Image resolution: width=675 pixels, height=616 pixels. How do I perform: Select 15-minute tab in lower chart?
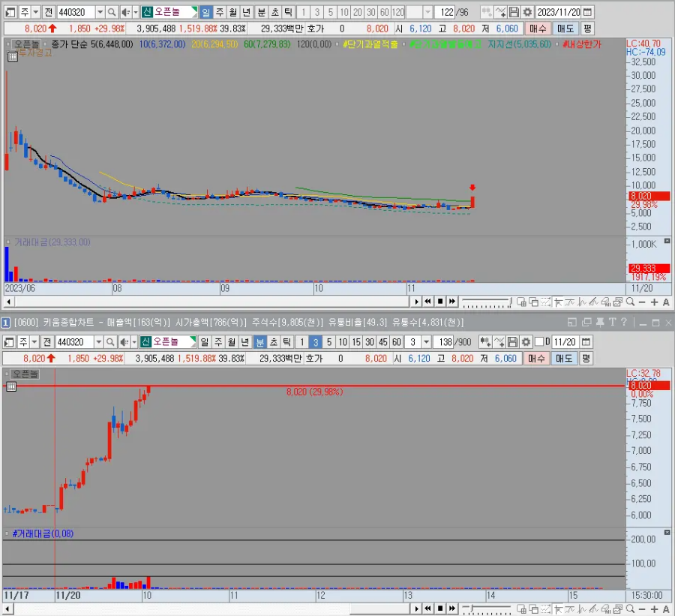coord(356,342)
